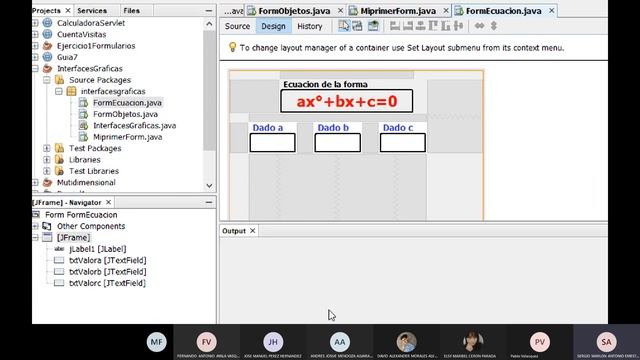640x360 pixels.
Task: Collapse [JFrame] node in Navigator
Action: click(x=36, y=238)
